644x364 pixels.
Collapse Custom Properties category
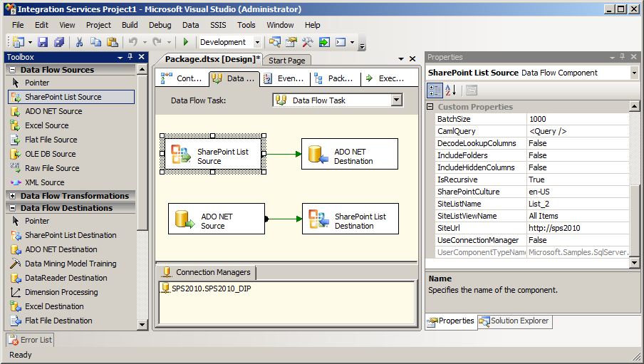point(430,107)
